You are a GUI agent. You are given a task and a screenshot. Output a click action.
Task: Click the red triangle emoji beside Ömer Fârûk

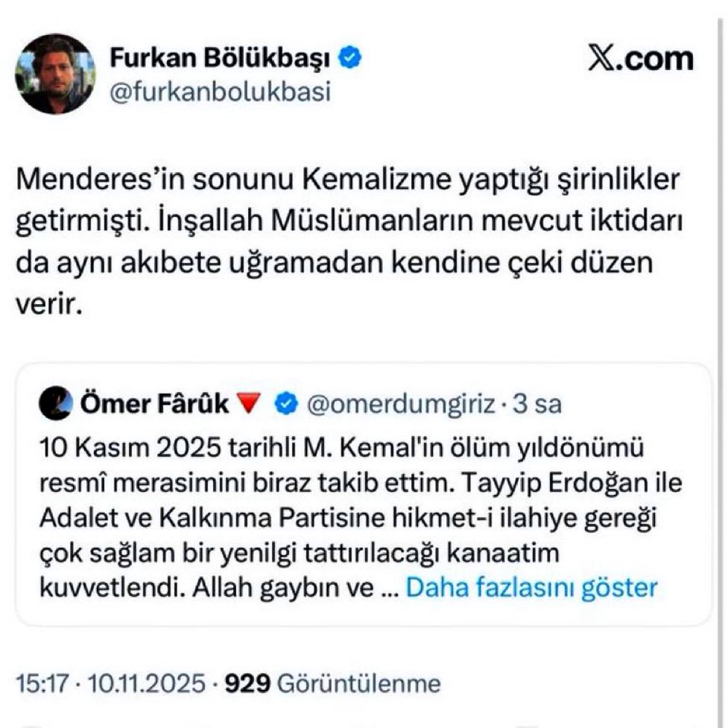(250, 404)
